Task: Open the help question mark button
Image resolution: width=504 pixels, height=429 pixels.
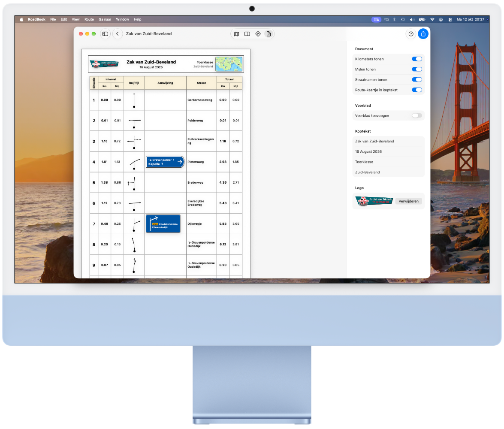Action: (411, 34)
